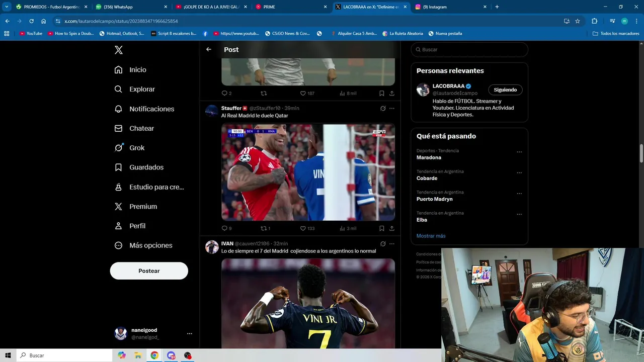Viewport: 644px width, 362px height.
Task: Open Premium page
Action: pos(135,206)
